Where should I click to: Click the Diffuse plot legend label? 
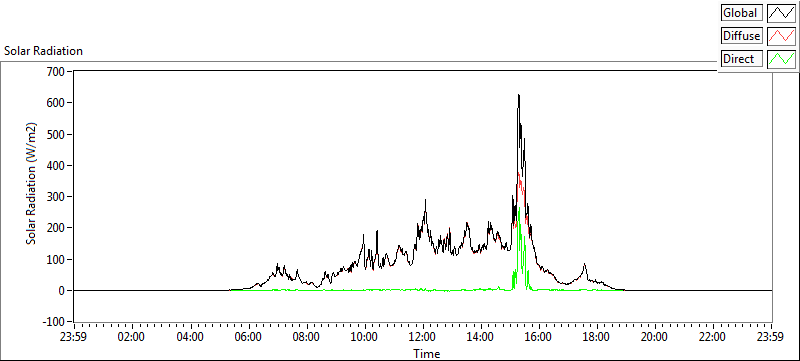(x=741, y=36)
